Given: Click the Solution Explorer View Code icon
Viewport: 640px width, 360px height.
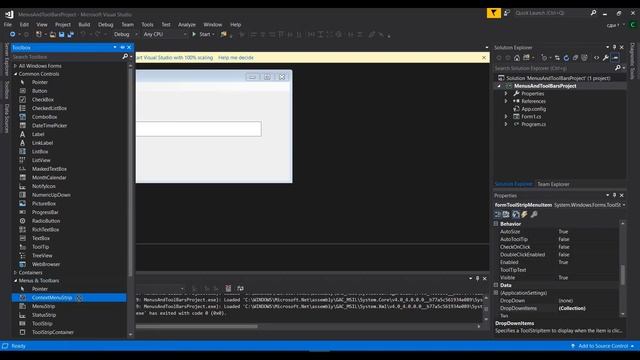Looking at the screenshot, I should coord(596,58).
